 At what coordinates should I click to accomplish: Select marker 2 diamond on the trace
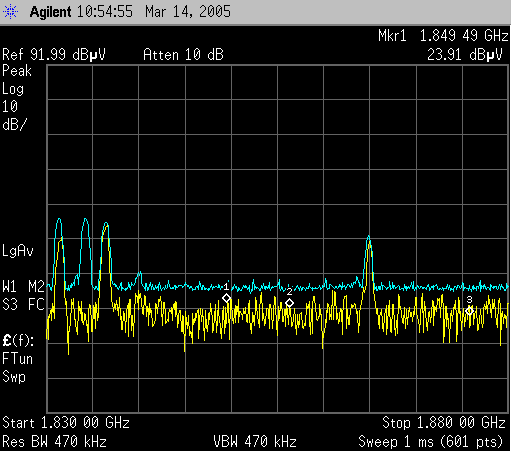(289, 303)
